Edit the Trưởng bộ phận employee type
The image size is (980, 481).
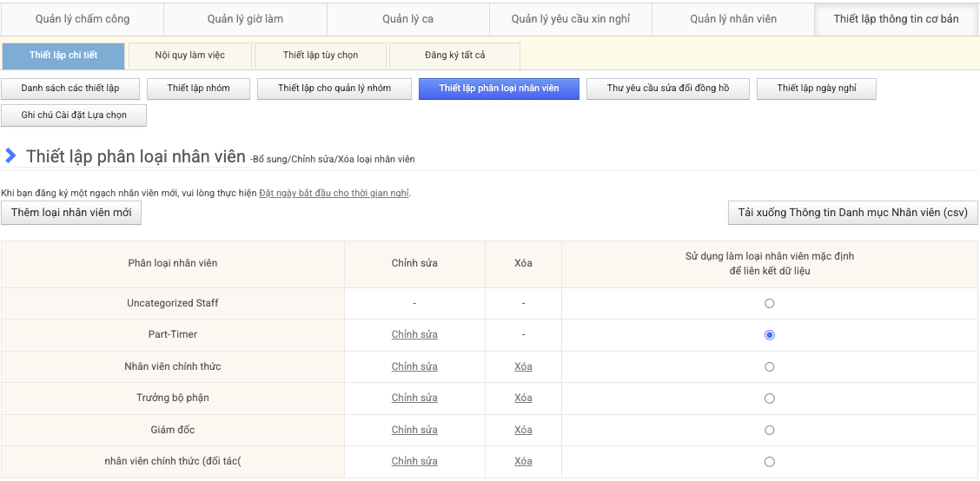coord(414,399)
